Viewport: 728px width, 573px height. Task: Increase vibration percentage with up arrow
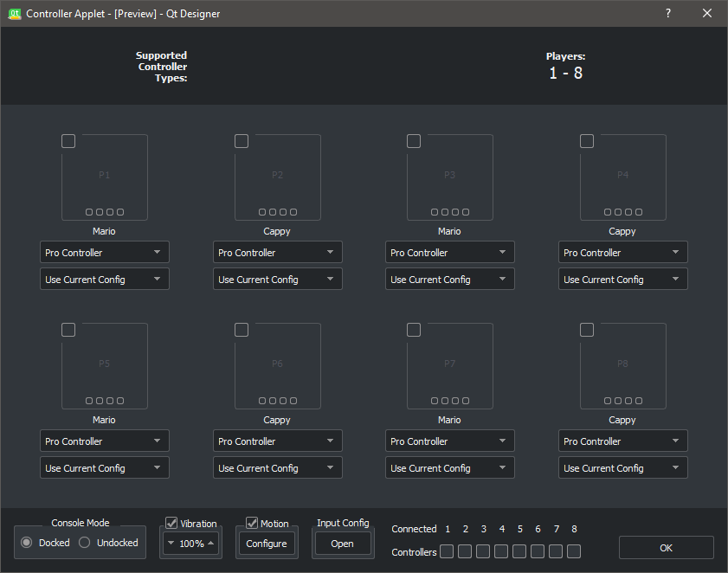(210, 543)
